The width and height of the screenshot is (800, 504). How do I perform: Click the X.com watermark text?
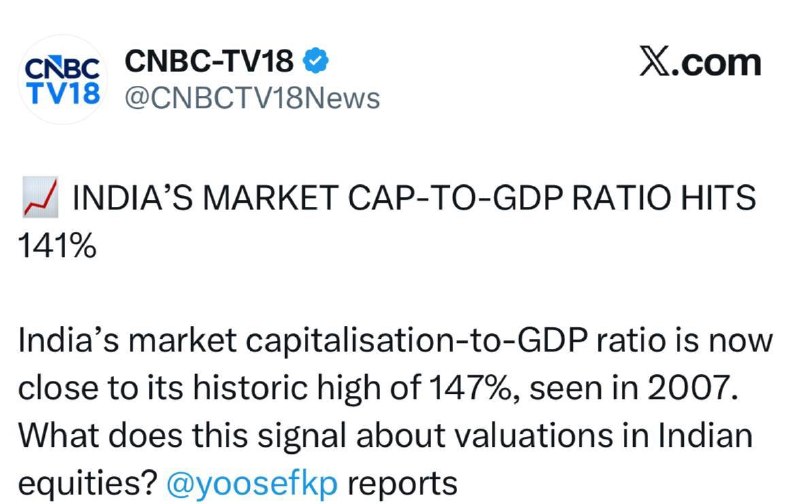click(x=700, y=62)
